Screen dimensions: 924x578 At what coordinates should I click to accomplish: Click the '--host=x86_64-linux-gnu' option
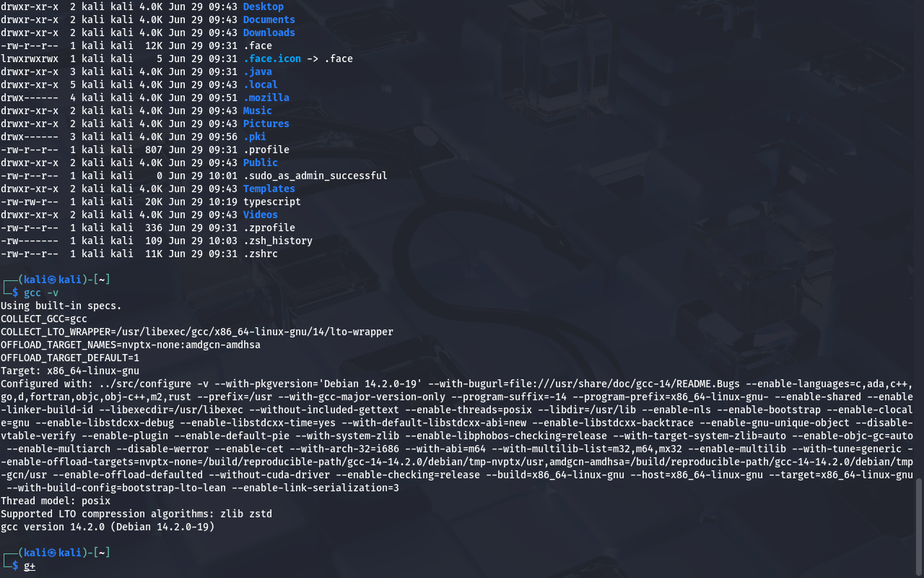[694, 475]
